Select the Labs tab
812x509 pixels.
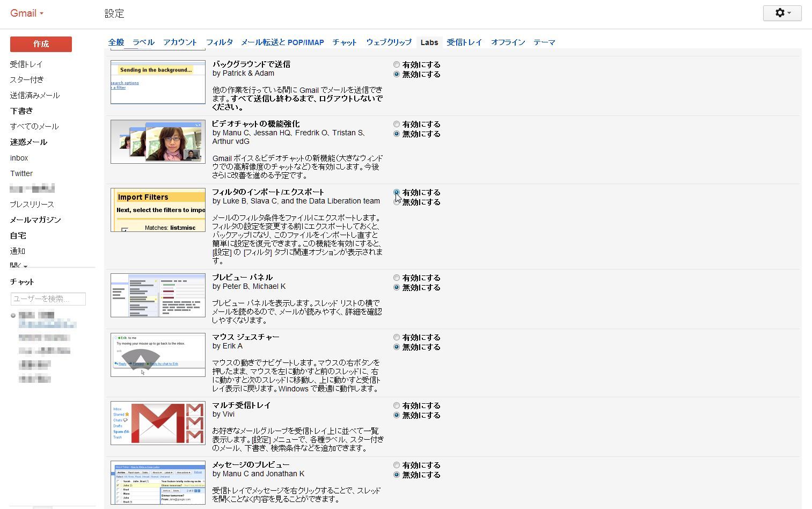429,42
